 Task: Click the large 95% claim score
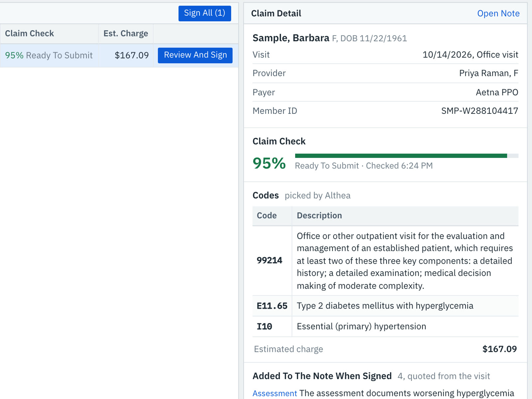[269, 163]
